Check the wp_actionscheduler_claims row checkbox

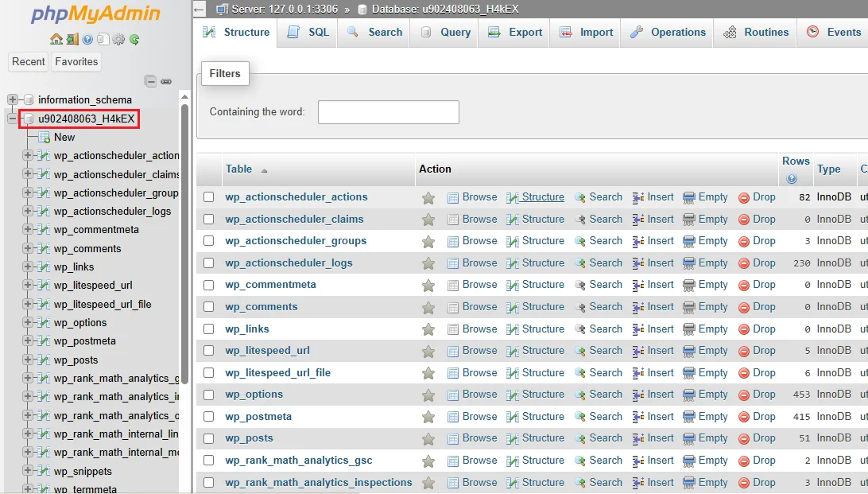coord(209,220)
